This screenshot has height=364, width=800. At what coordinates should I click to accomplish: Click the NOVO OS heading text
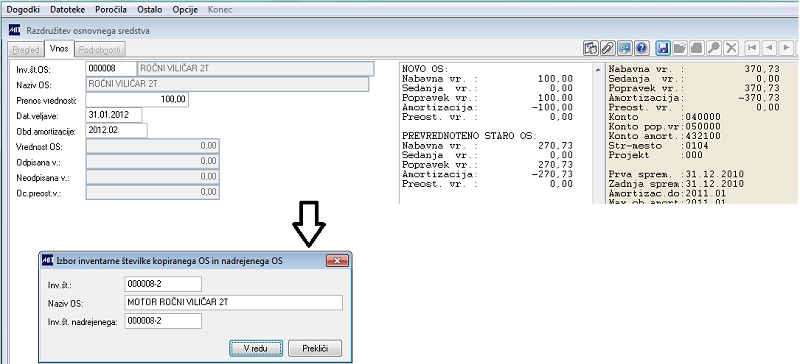coord(425,69)
